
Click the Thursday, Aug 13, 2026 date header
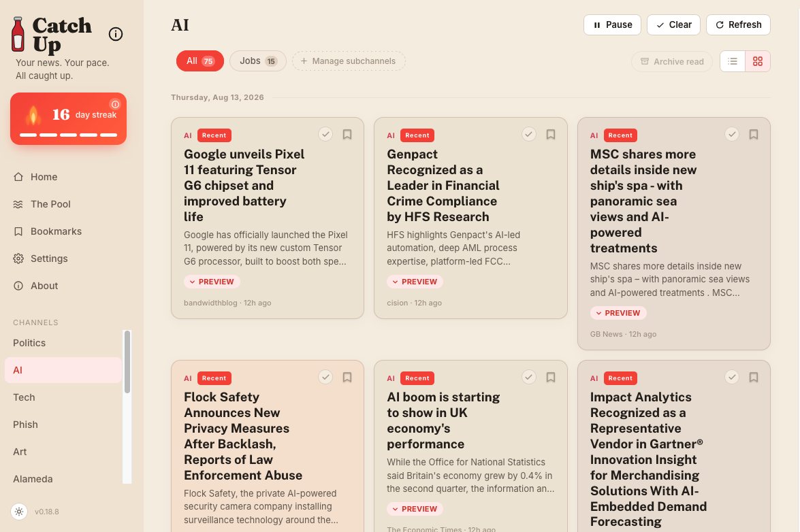(217, 97)
